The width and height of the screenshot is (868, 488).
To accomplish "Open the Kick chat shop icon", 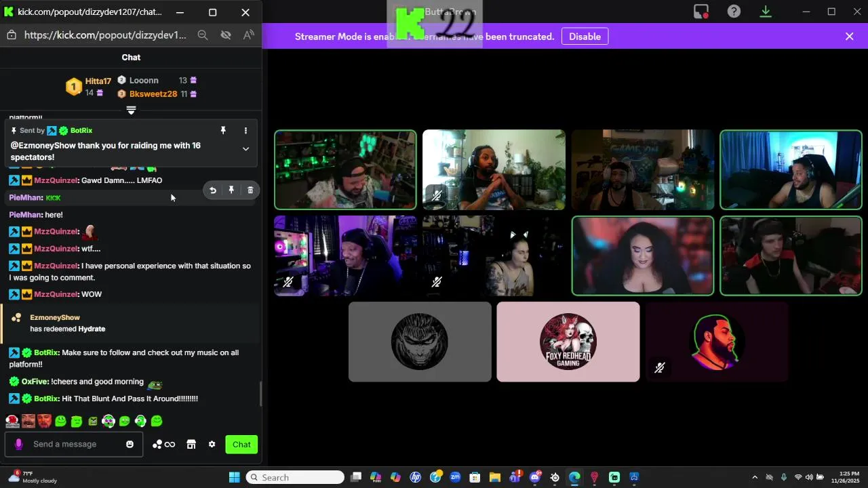I will point(191,445).
